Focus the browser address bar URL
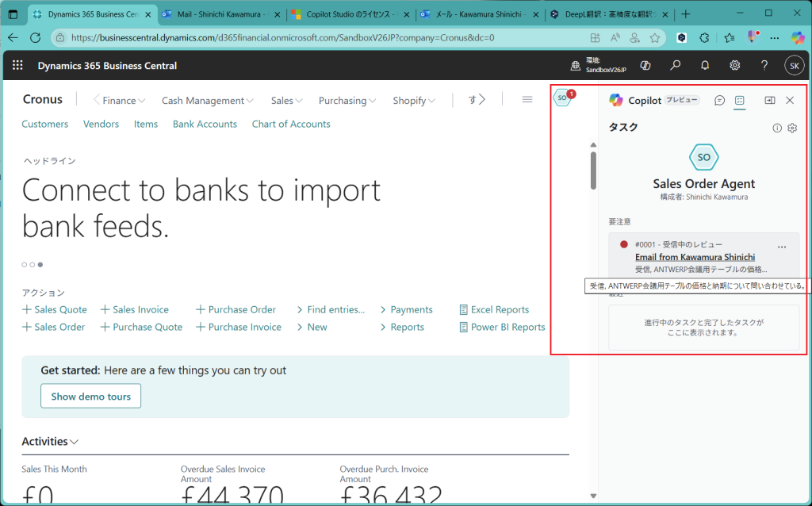Image resolution: width=812 pixels, height=506 pixels. point(283,38)
